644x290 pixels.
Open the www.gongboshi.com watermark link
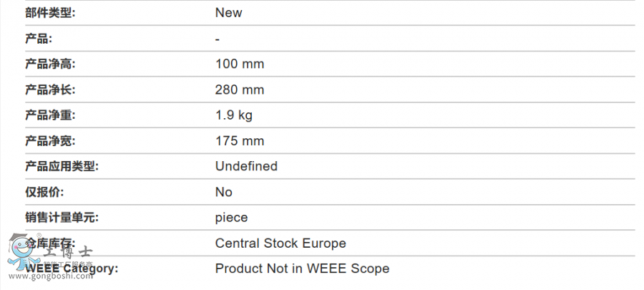(x=50, y=276)
